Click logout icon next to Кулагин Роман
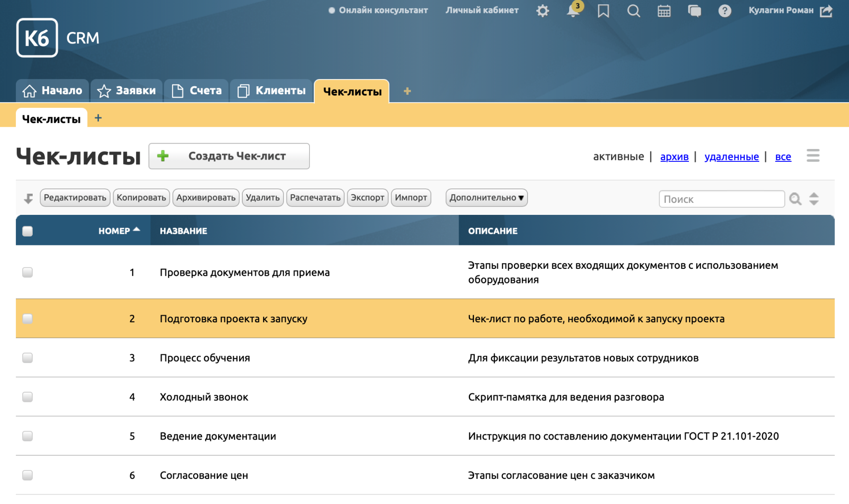The height and width of the screenshot is (504, 849). [826, 11]
